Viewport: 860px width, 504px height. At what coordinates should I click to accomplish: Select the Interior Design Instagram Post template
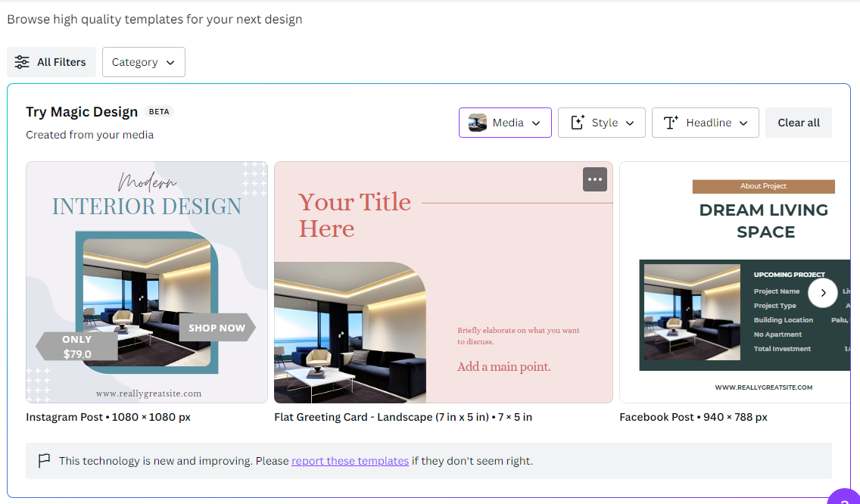tap(146, 282)
